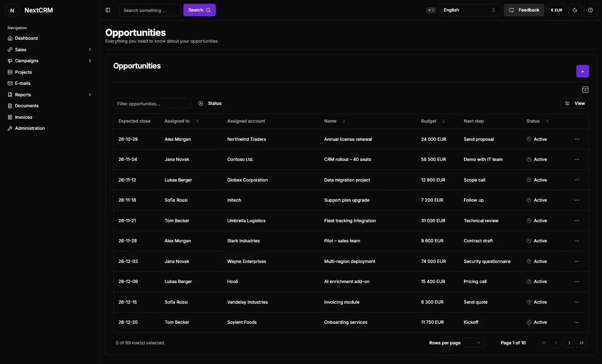Click the Vandelay Industries account cell
The width and height of the screenshot is (602, 364).
click(247, 302)
